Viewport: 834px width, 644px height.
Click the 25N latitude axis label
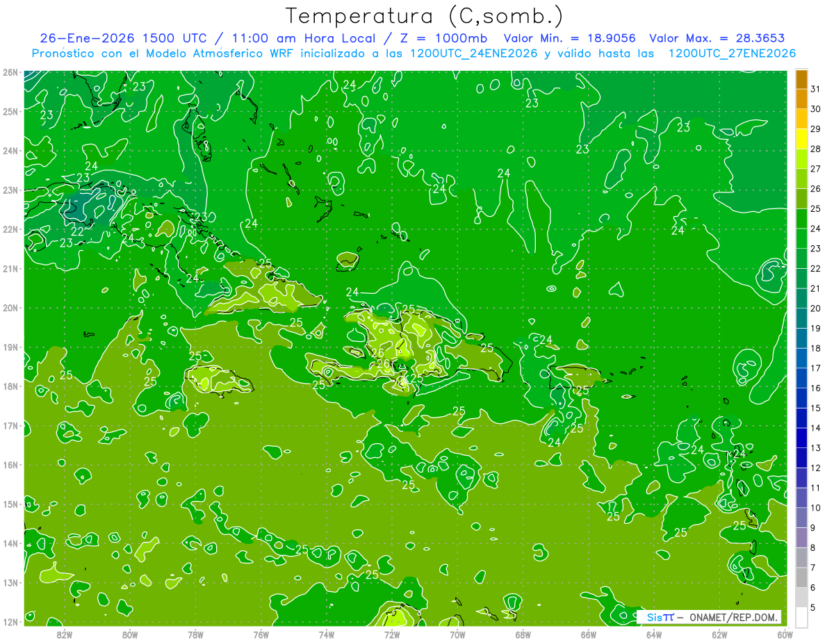click(10, 111)
